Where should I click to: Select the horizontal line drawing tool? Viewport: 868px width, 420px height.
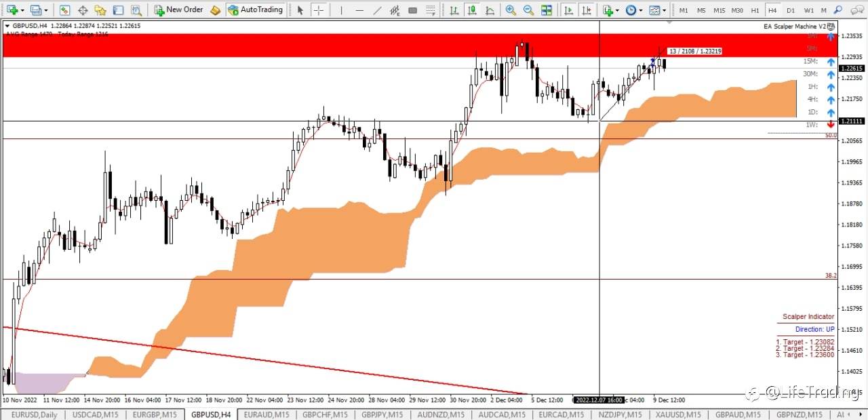[359, 10]
